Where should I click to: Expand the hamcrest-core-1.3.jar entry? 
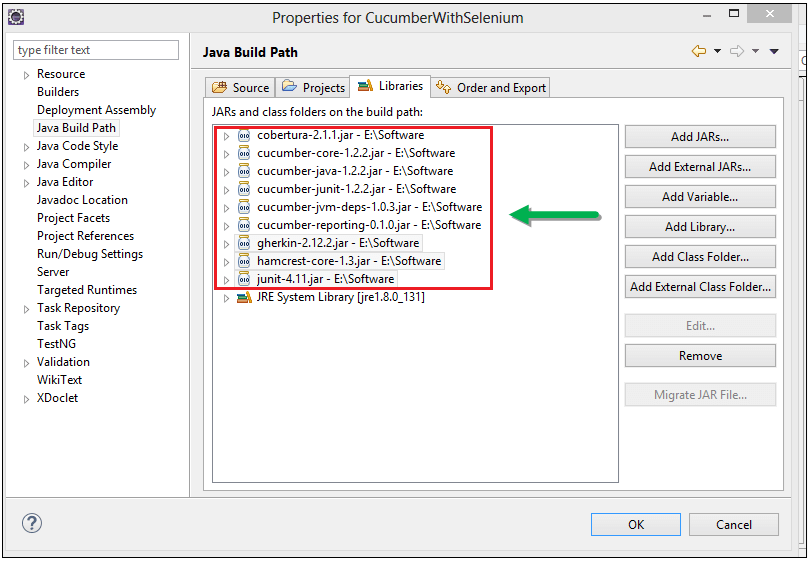(x=227, y=262)
